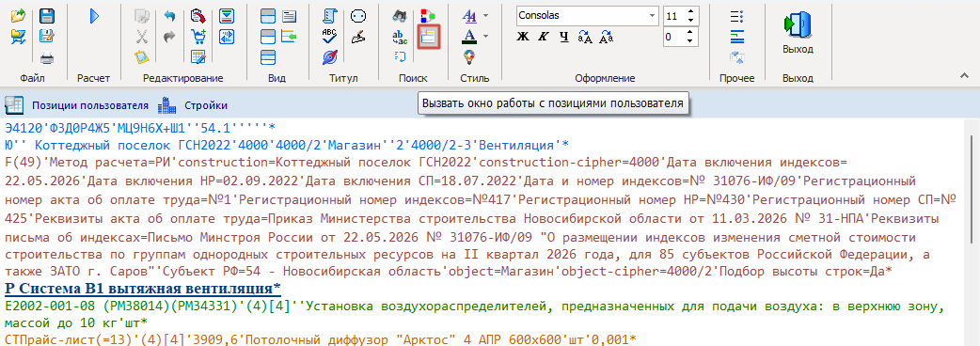Screen dimensions: 980x346
Task: Click the folder-on-cart icon below open folder
Action: (19, 37)
